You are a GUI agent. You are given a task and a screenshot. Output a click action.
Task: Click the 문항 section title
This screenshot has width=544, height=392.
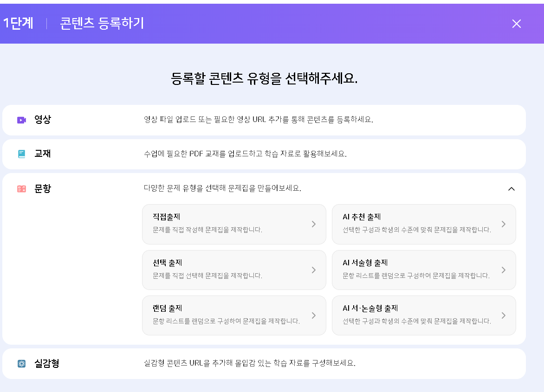[x=43, y=189]
